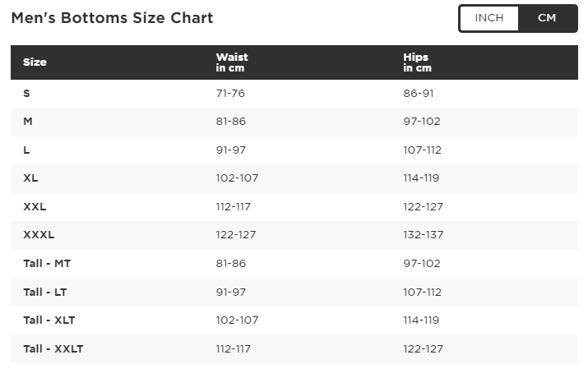Click hips value 86-91 for size S
This screenshot has width=588, height=378.
coord(418,94)
